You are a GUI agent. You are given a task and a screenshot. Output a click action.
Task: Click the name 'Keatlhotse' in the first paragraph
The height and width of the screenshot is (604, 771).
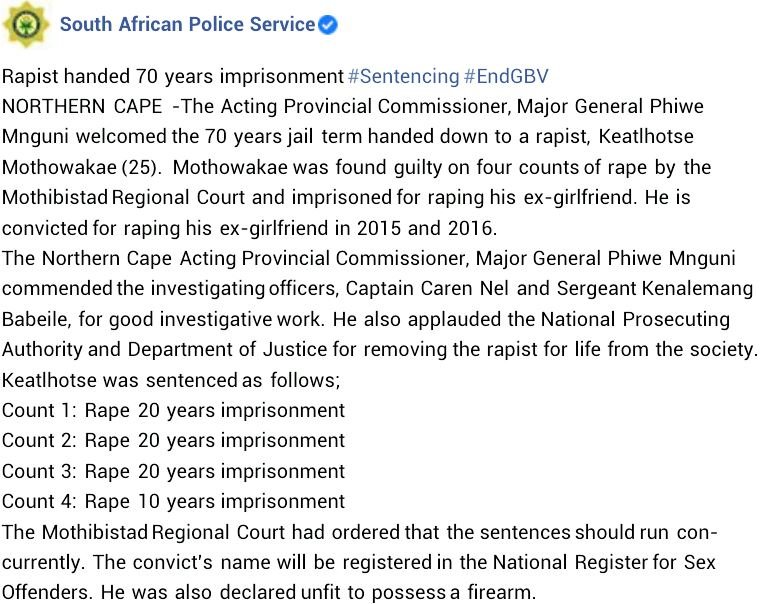pos(646,136)
